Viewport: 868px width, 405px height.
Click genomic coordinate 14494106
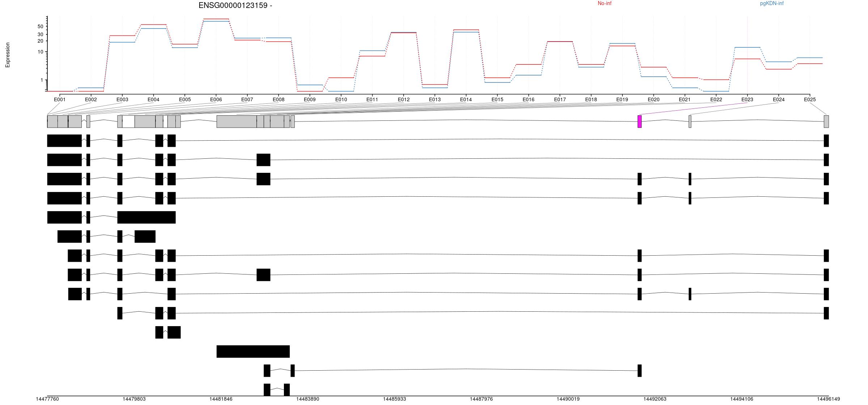(742, 399)
